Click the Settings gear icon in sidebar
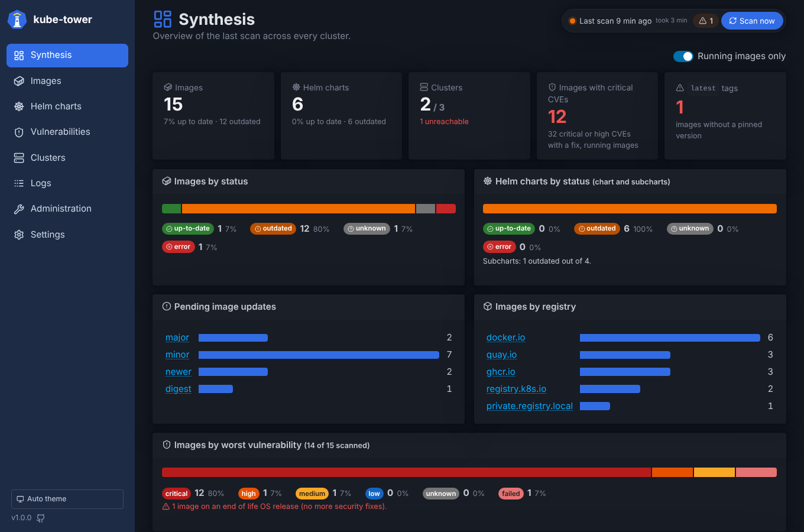Screen dimensions: 804x532 [x=19, y=235]
